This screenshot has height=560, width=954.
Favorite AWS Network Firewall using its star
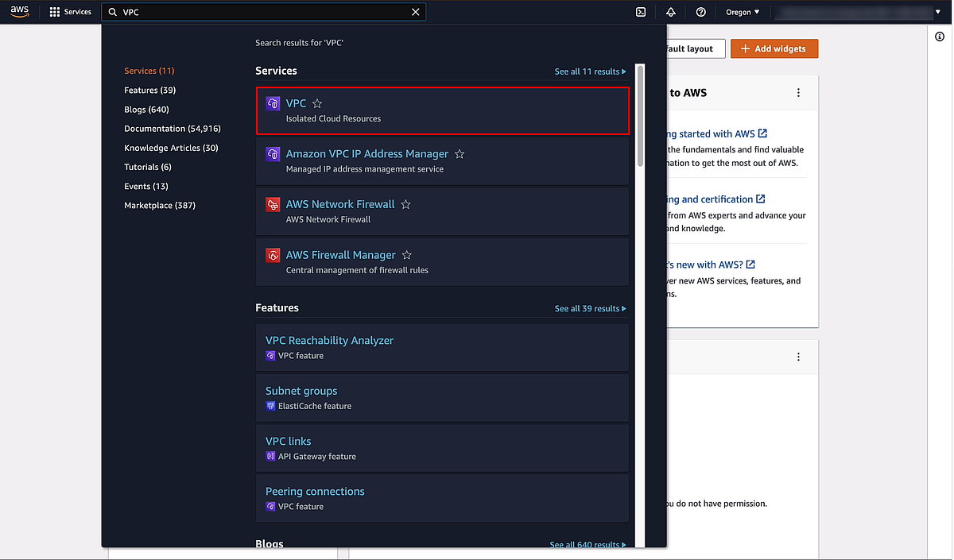(x=405, y=204)
